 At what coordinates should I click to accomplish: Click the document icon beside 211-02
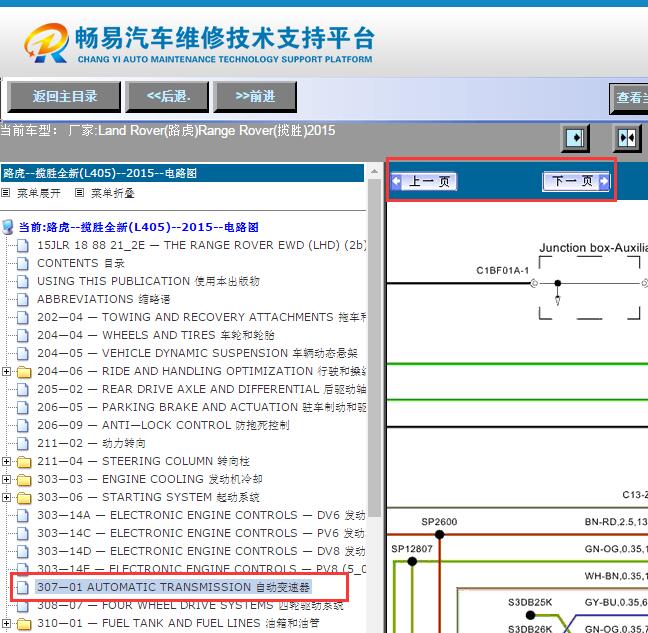23,444
